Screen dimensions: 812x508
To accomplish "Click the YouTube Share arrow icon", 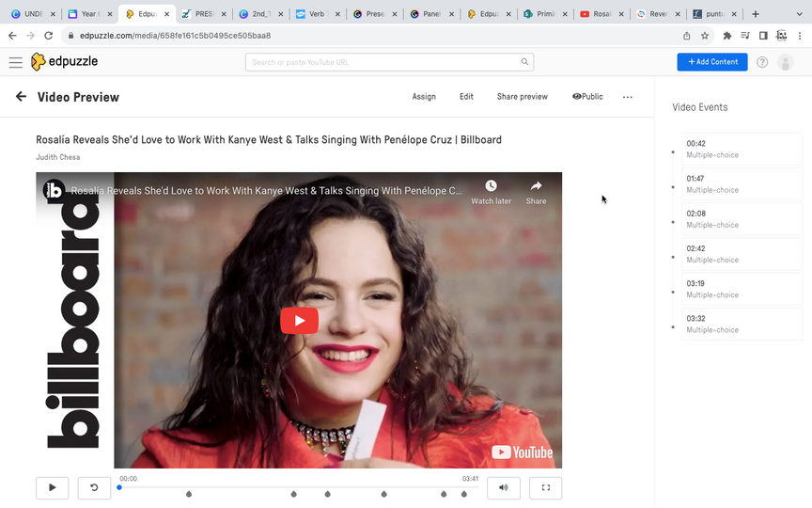I will tap(536, 185).
